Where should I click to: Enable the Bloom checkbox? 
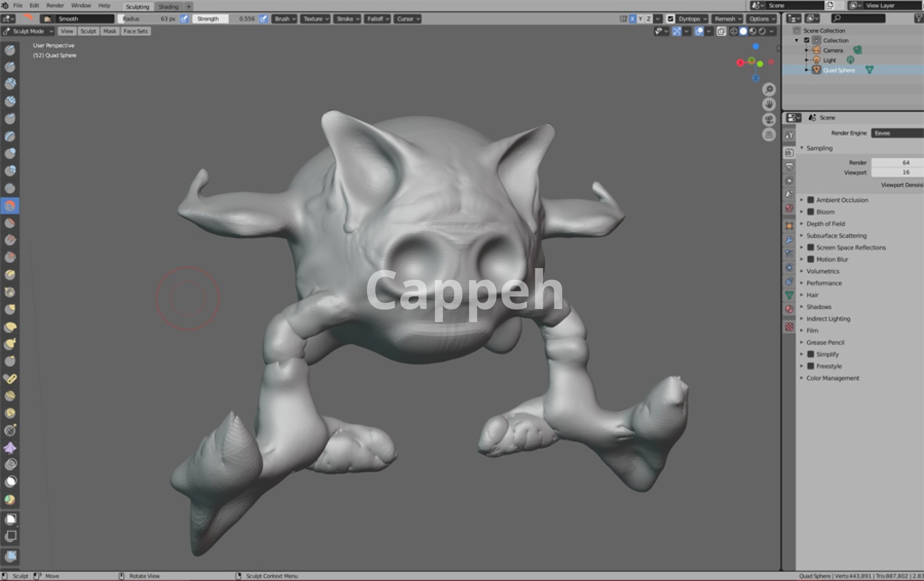coord(810,212)
